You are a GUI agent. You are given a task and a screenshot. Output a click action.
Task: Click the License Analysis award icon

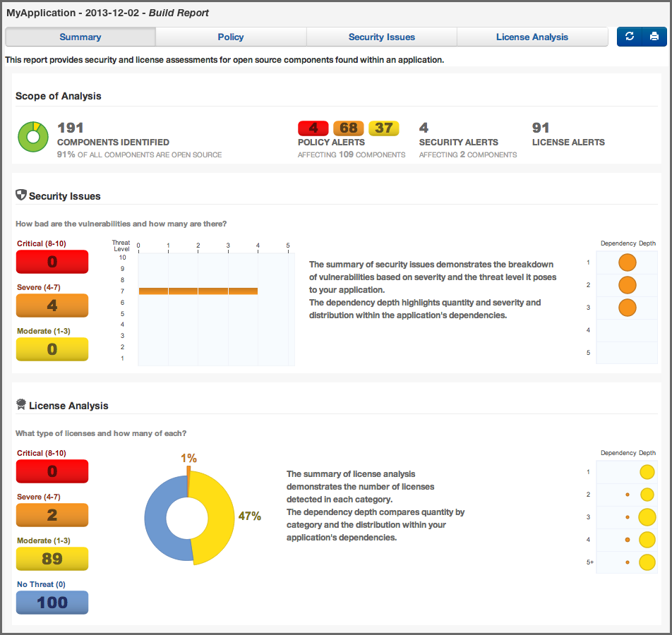[x=20, y=406]
